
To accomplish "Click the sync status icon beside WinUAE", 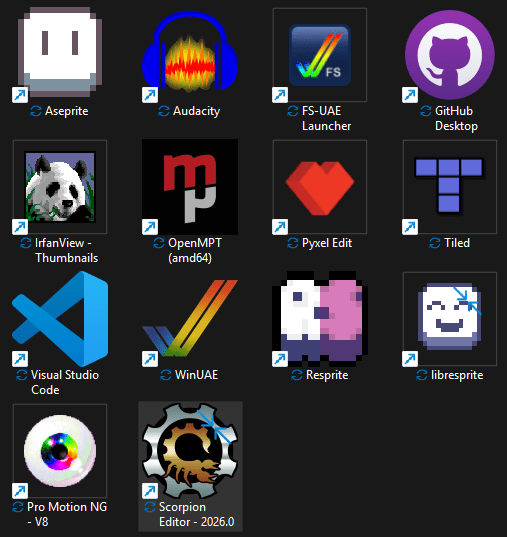I will tap(166, 375).
